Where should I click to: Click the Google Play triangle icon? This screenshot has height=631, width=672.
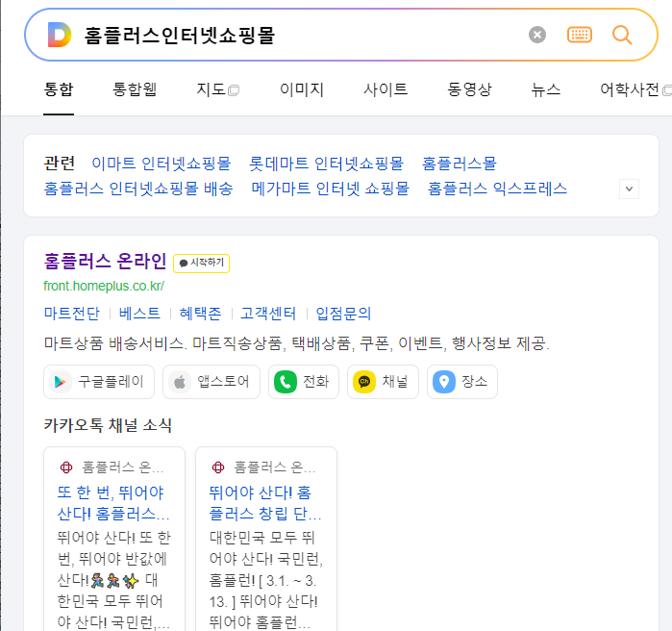61,382
